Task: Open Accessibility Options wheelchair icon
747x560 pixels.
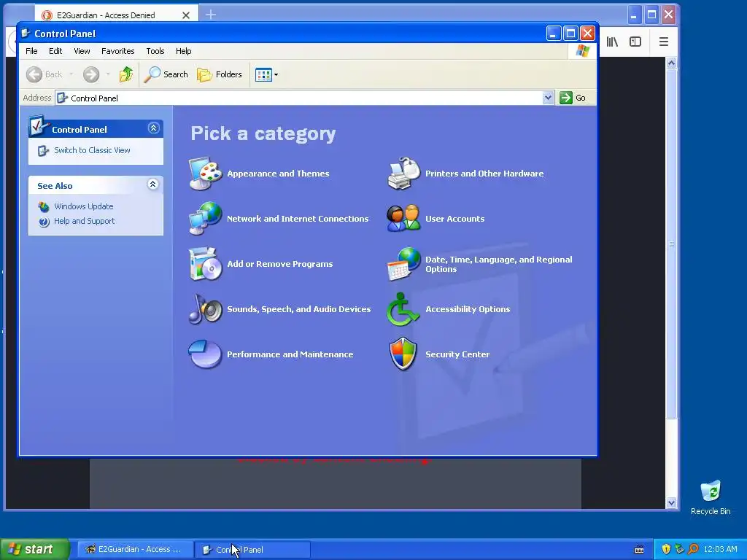Action: (x=403, y=309)
